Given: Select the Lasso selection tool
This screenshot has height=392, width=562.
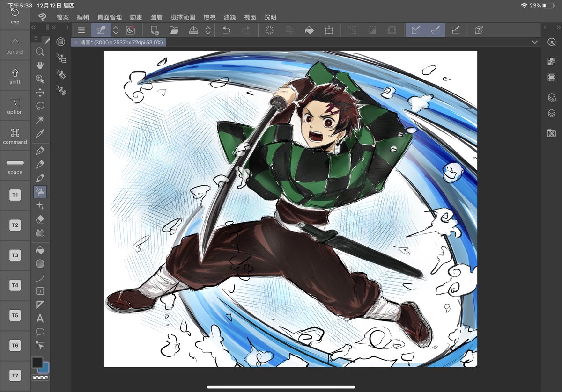Looking at the screenshot, I should [x=40, y=106].
